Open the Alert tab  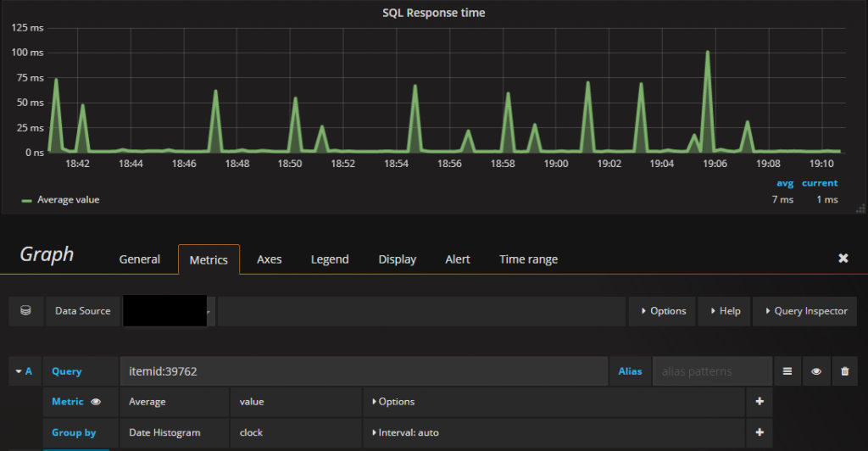point(457,259)
